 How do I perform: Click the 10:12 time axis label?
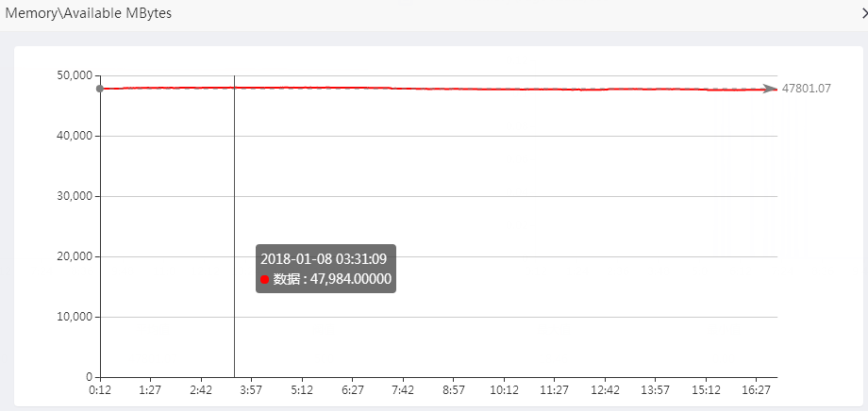(x=504, y=389)
